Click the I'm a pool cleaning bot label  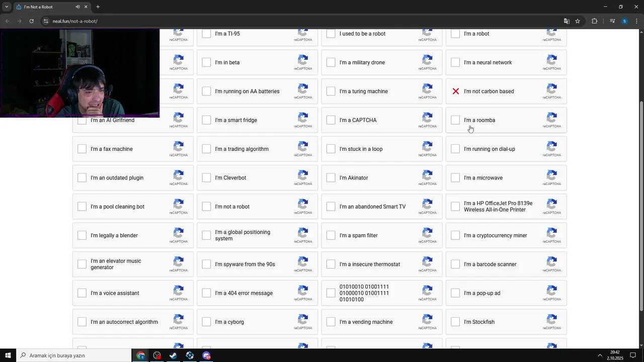coord(117,207)
